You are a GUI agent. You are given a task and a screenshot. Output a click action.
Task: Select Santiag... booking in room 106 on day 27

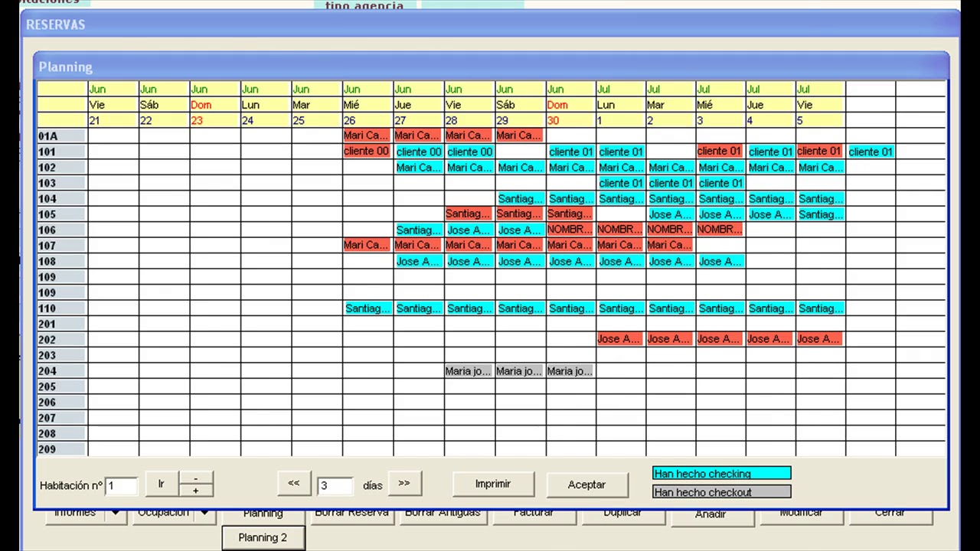(x=419, y=230)
